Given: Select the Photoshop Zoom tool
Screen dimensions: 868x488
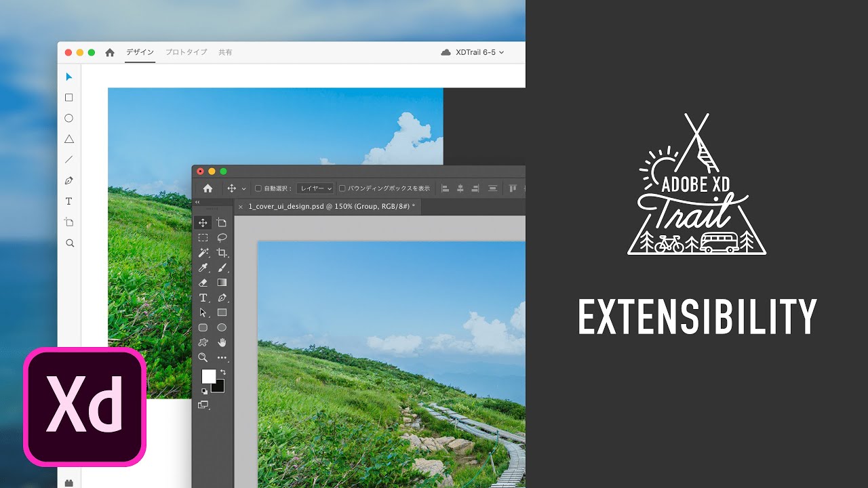Looking at the screenshot, I should 203,357.
